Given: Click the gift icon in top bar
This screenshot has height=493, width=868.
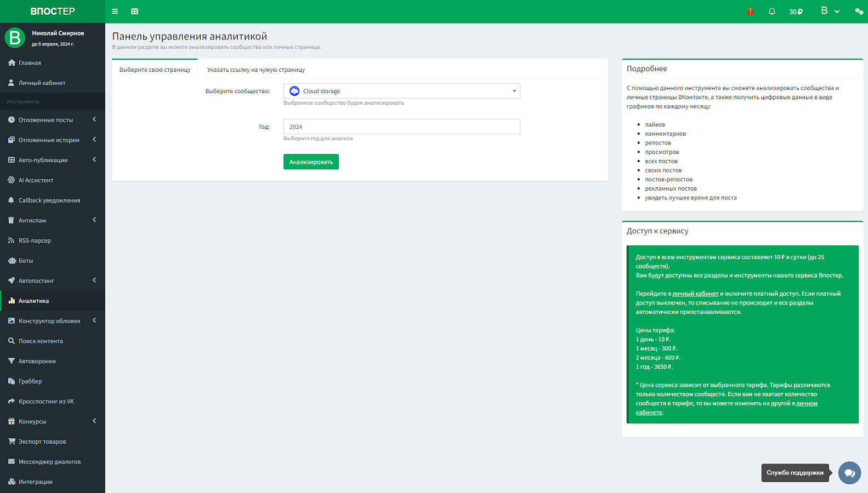Looking at the screenshot, I should click(750, 12).
